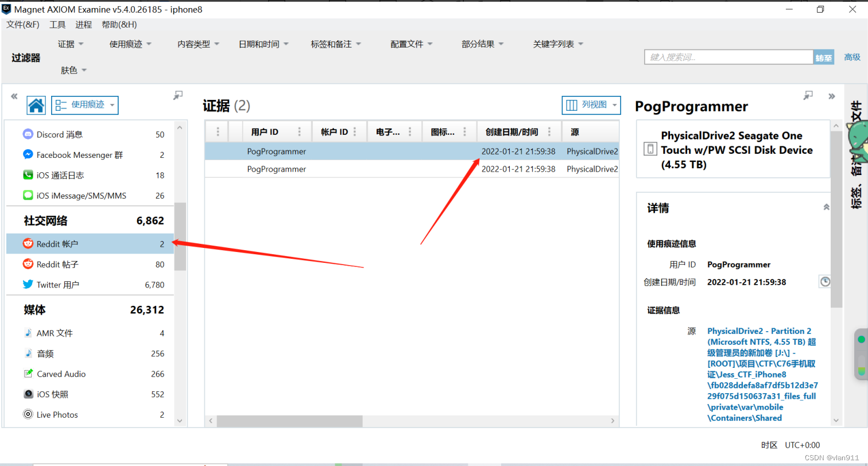Open the 内容类型 filter dropdown
The width and height of the screenshot is (868, 466).
click(199, 44)
